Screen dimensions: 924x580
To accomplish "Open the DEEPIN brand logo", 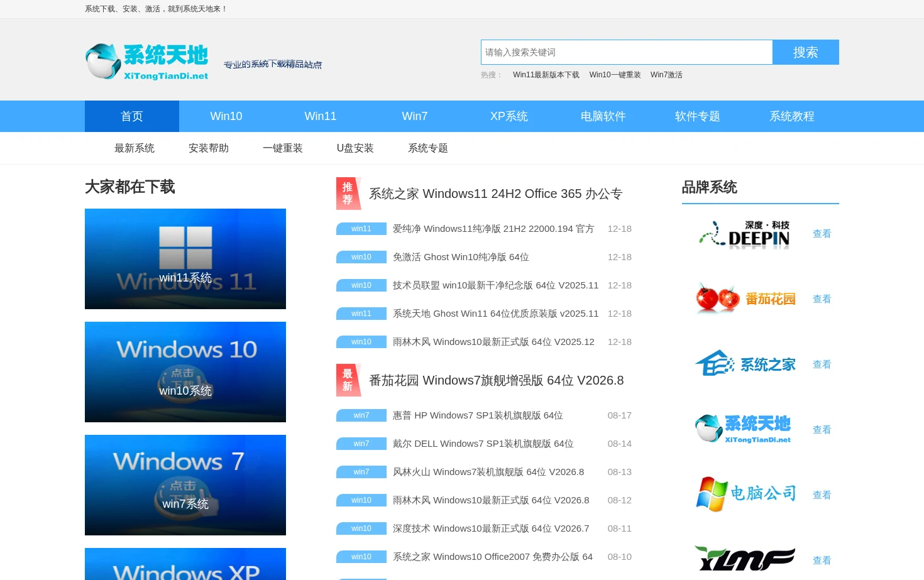I will 745,234.
